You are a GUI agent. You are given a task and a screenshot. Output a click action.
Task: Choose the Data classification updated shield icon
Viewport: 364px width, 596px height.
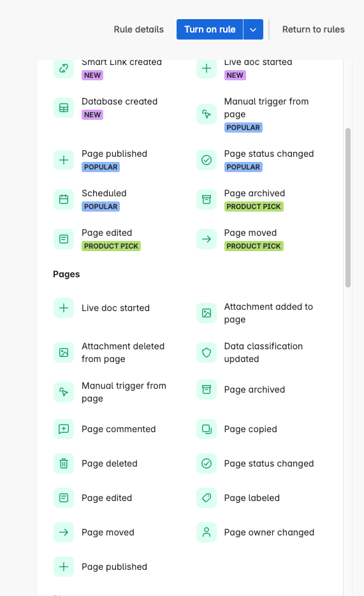coord(207,353)
